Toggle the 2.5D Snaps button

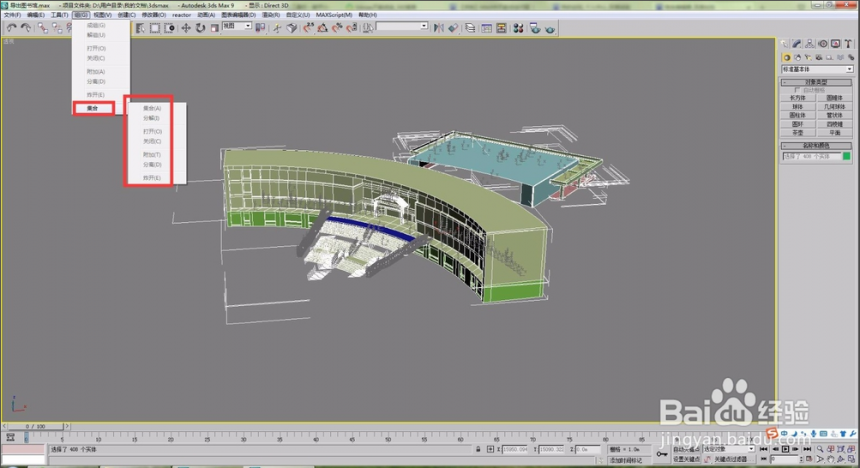click(x=308, y=27)
